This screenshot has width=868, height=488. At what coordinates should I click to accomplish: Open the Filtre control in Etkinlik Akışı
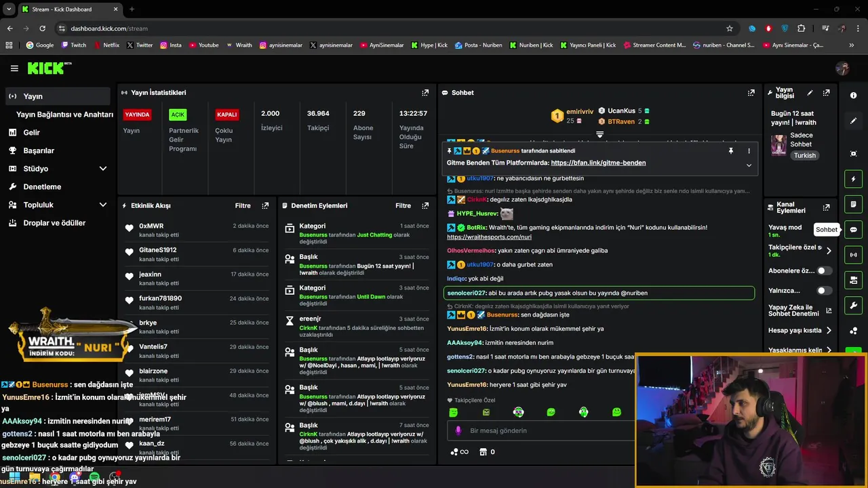click(x=243, y=205)
